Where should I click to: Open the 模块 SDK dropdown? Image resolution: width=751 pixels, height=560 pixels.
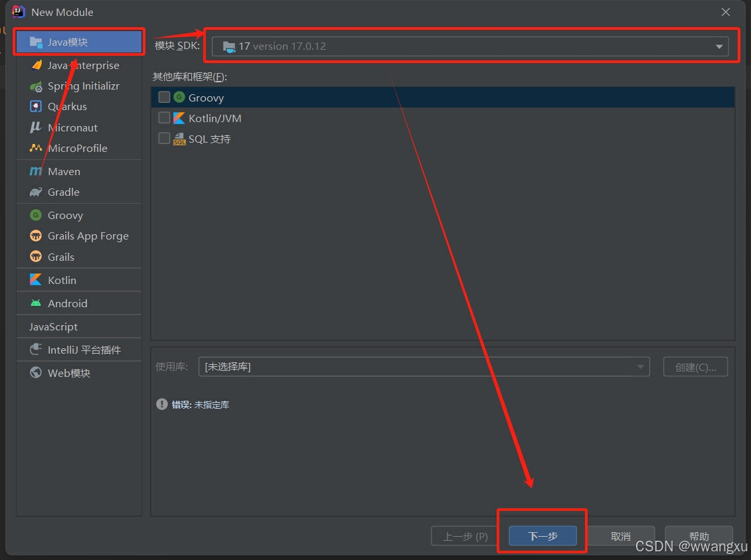[x=470, y=46]
